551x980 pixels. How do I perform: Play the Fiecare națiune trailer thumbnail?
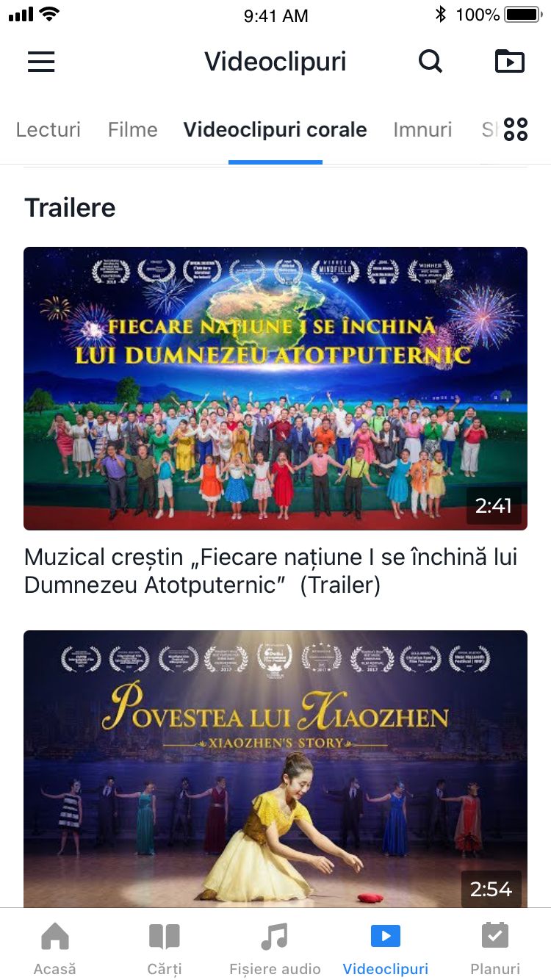pyautogui.click(x=275, y=389)
